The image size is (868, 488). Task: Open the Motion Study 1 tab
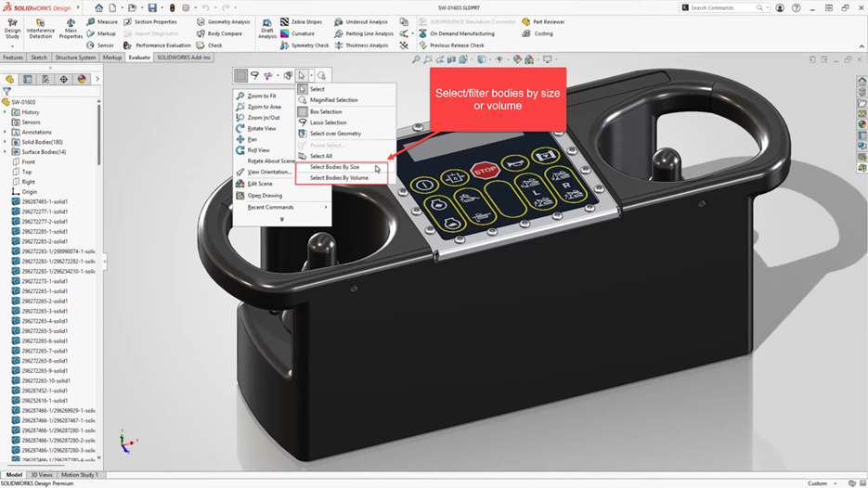[x=79, y=475]
